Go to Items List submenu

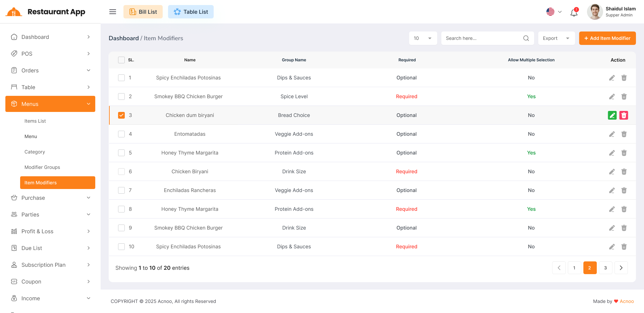(35, 121)
